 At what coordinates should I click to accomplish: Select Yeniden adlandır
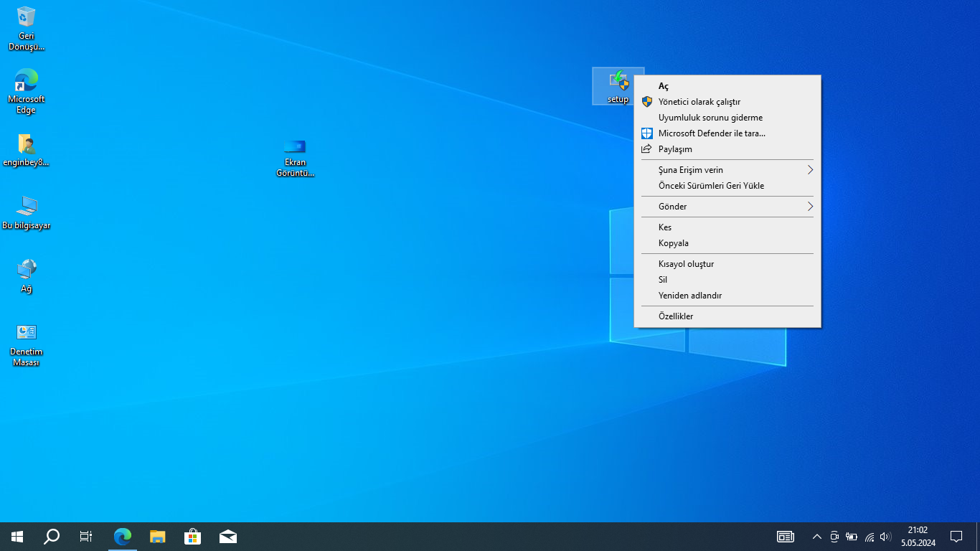pyautogui.click(x=727, y=296)
